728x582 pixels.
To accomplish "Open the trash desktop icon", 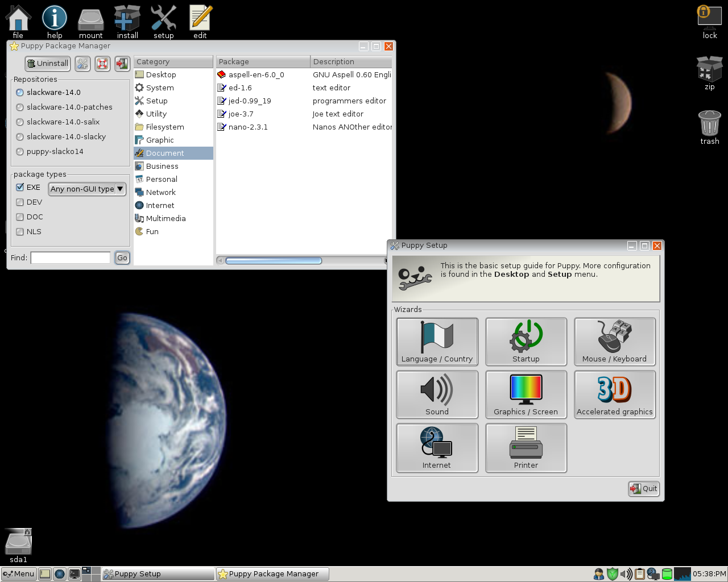I will click(x=710, y=127).
